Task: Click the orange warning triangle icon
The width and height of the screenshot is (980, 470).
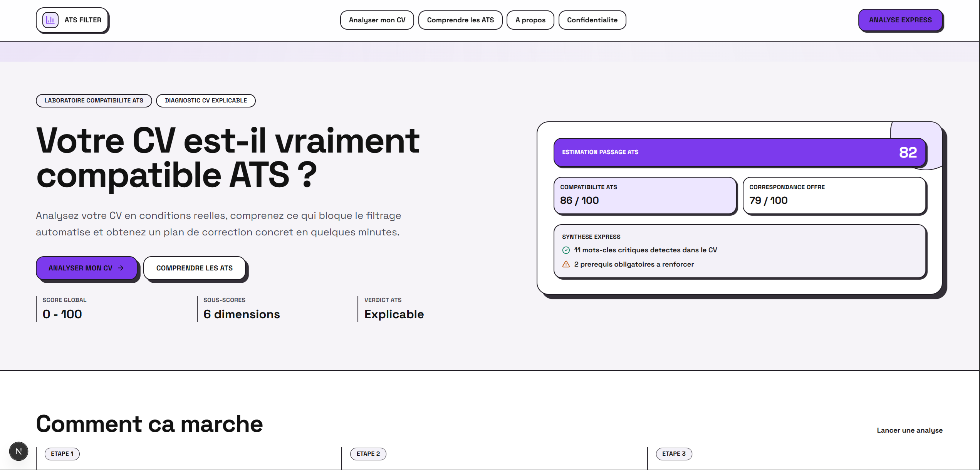Action: pyautogui.click(x=566, y=264)
